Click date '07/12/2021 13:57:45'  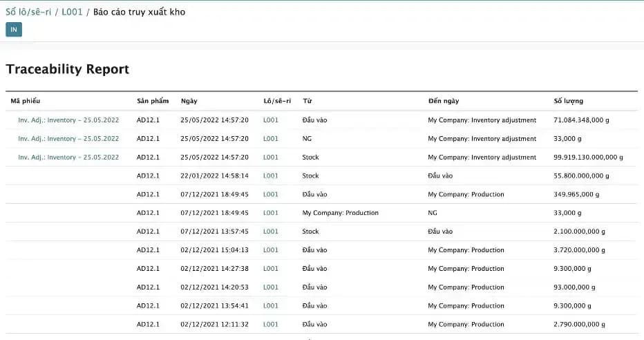tap(214, 232)
